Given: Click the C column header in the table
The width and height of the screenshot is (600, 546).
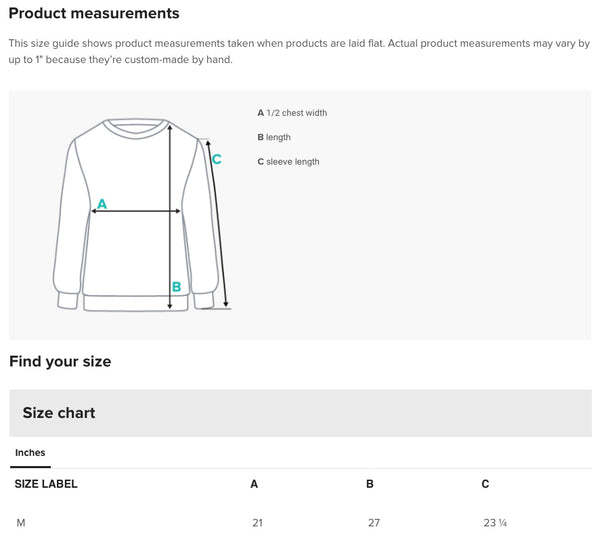Looking at the screenshot, I should click(485, 484).
